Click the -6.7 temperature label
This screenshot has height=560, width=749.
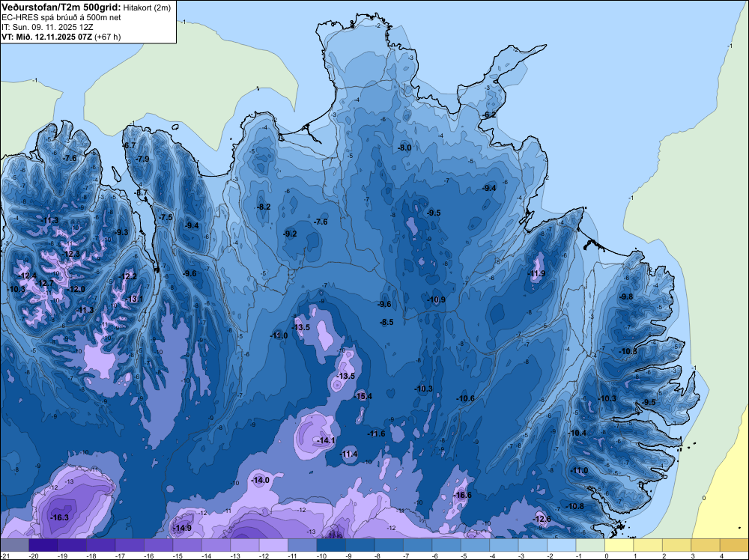130,145
